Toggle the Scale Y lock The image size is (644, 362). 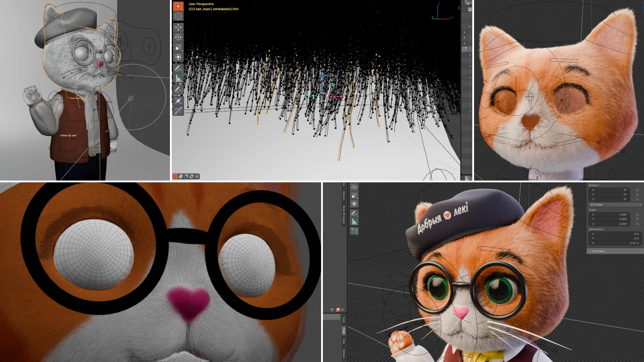tap(637, 219)
